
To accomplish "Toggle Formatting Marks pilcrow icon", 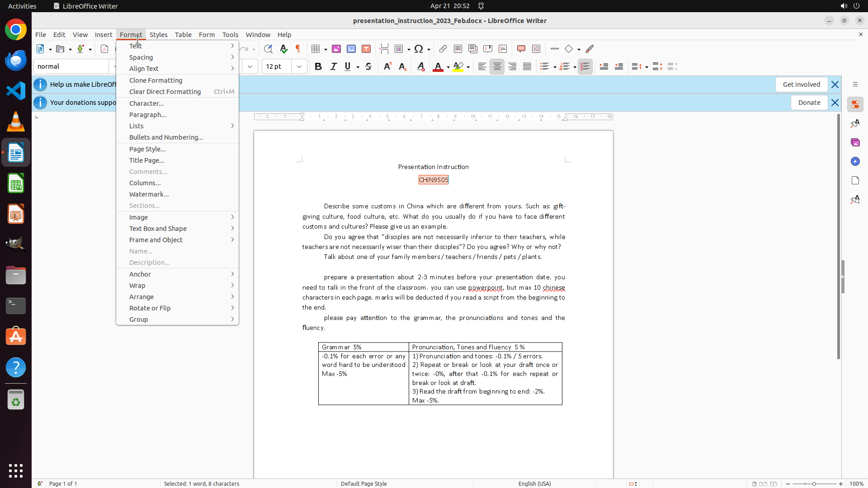I will [298, 49].
